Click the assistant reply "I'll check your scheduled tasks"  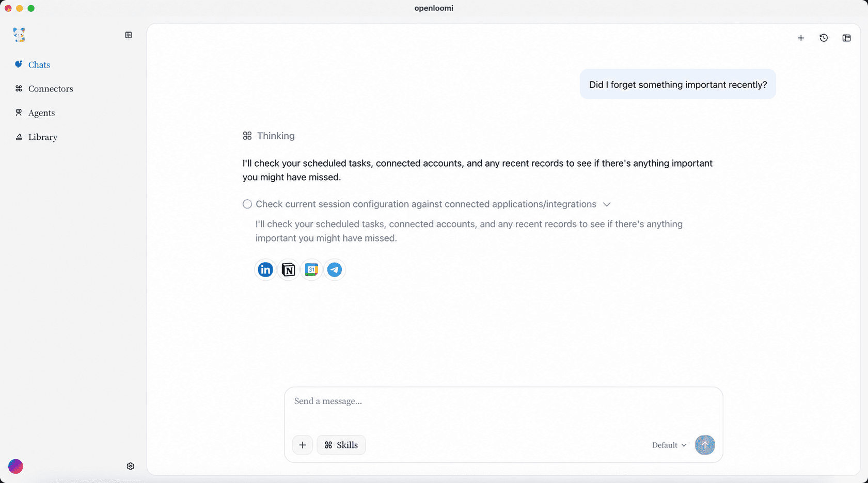coord(478,170)
